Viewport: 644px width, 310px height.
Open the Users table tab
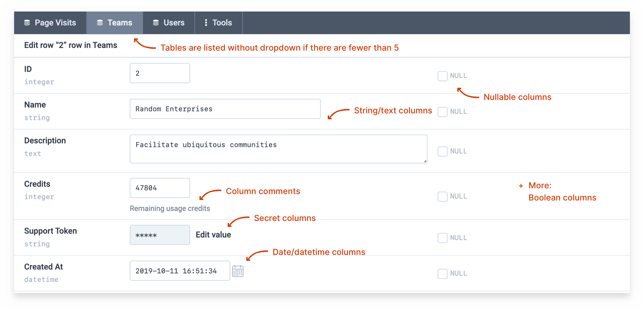click(x=169, y=23)
